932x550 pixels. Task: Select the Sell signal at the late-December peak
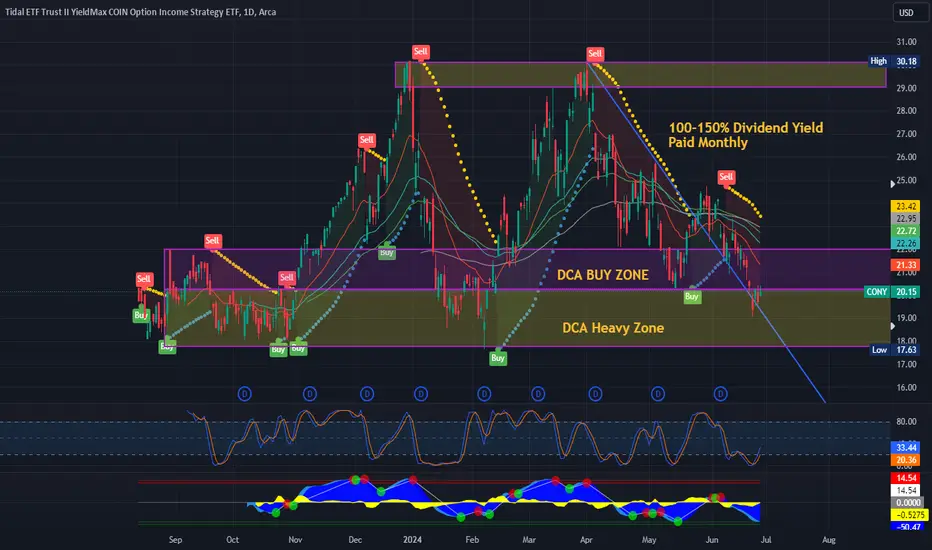click(421, 51)
